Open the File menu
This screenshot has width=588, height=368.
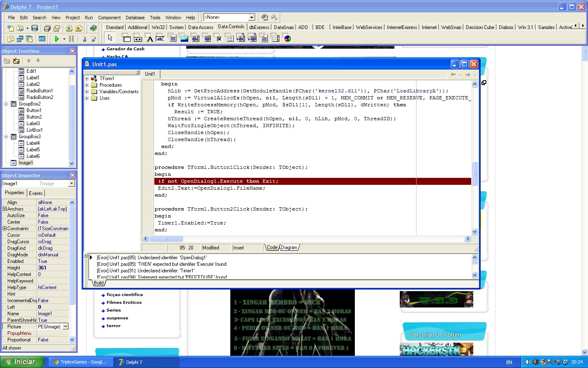[x=11, y=18]
